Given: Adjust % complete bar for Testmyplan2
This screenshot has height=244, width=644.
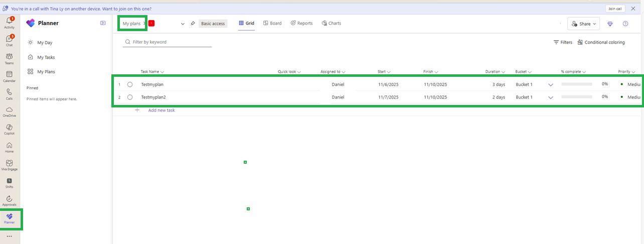Looking at the screenshot, I should point(577,97).
